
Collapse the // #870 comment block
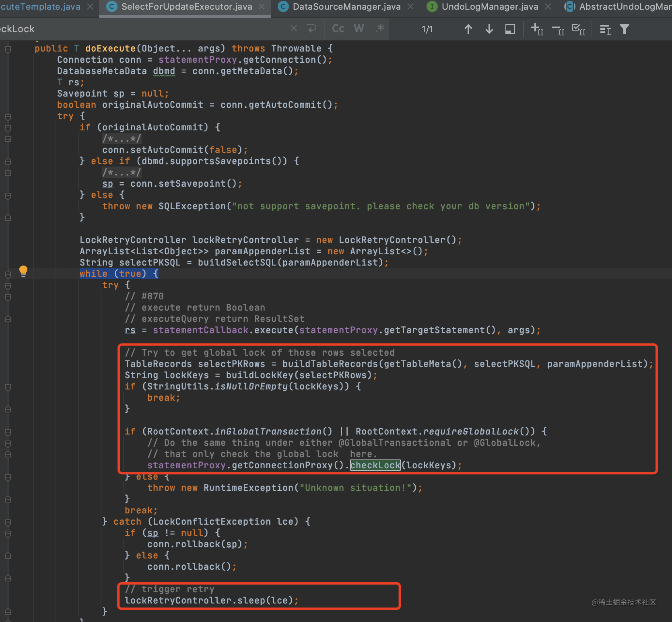(8, 297)
